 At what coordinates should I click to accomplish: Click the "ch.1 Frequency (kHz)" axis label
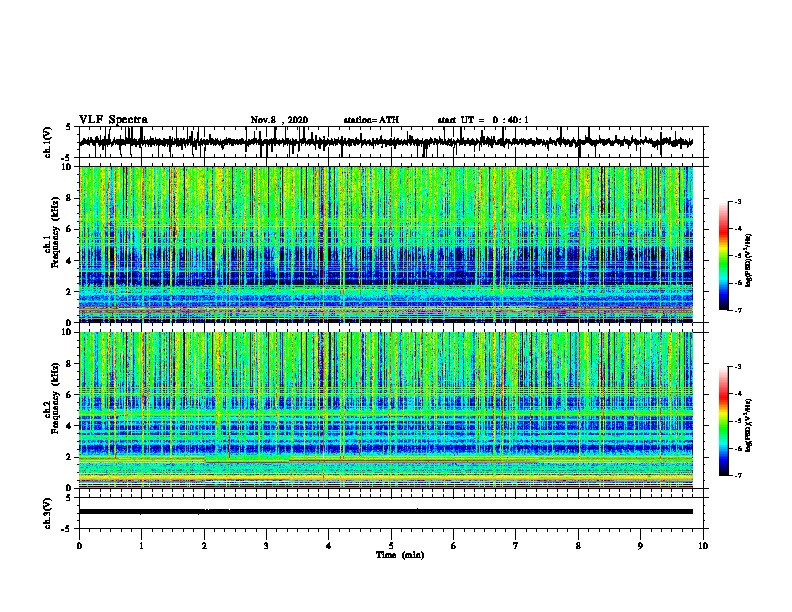(x=53, y=233)
